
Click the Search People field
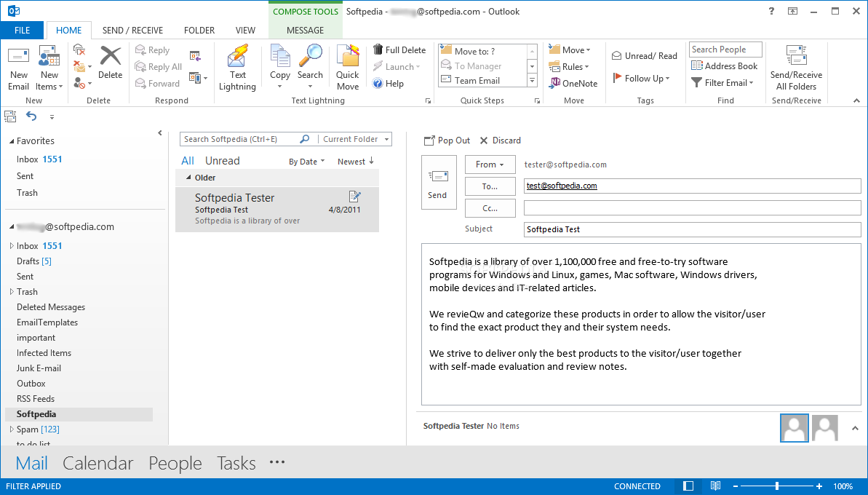pyautogui.click(x=725, y=49)
